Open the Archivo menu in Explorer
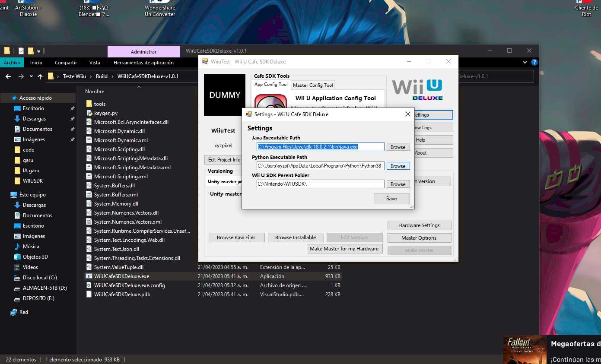 tap(12, 63)
